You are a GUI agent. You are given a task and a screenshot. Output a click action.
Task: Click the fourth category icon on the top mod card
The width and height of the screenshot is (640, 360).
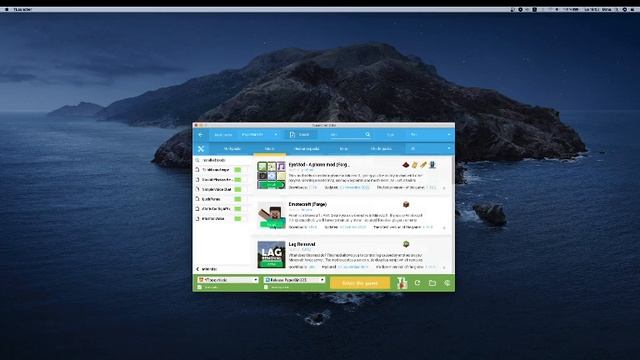point(432,165)
